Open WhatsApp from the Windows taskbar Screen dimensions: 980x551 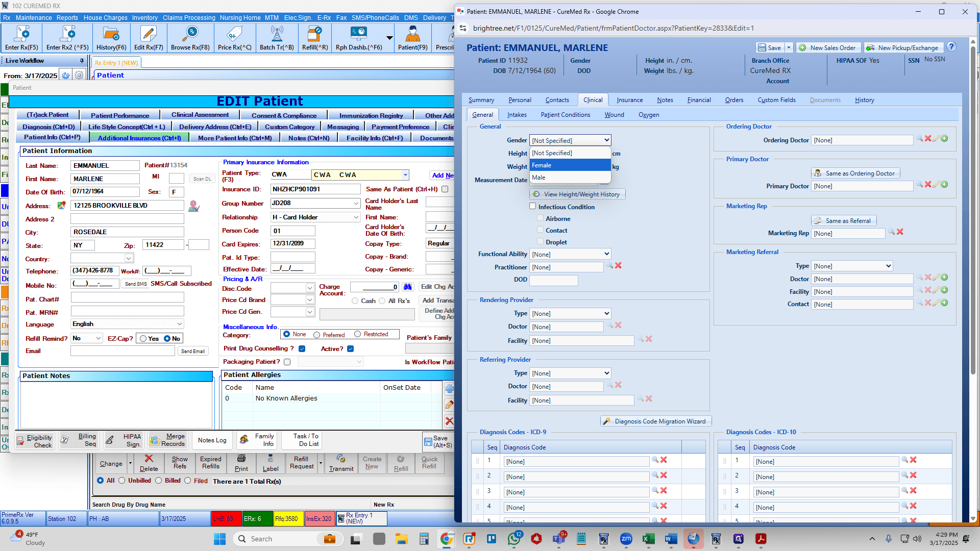pos(514,539)
